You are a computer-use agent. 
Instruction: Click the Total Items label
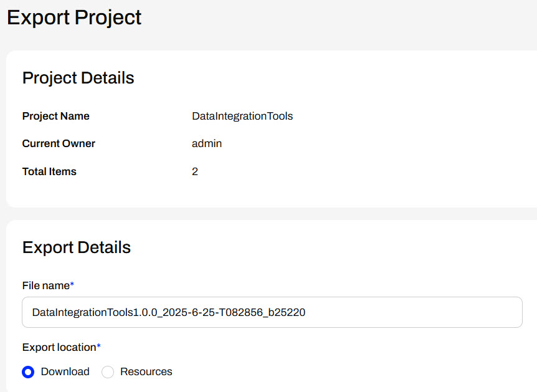click(49, 171)
